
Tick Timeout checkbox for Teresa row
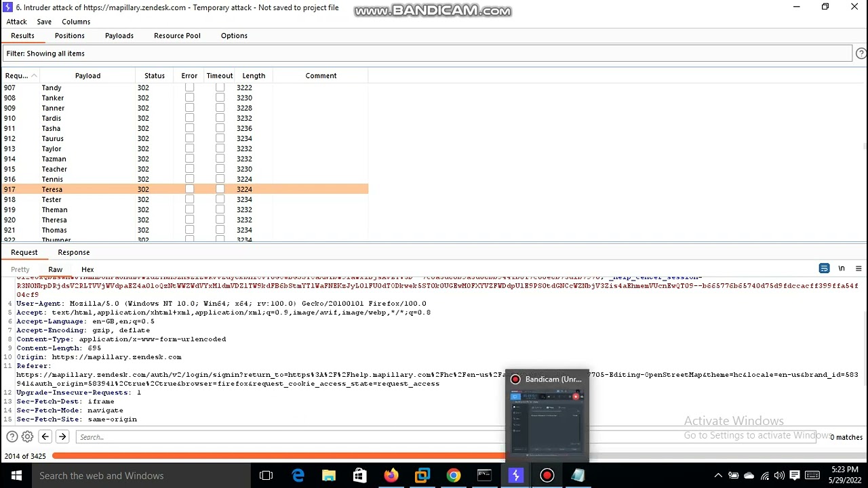point(220,189)
